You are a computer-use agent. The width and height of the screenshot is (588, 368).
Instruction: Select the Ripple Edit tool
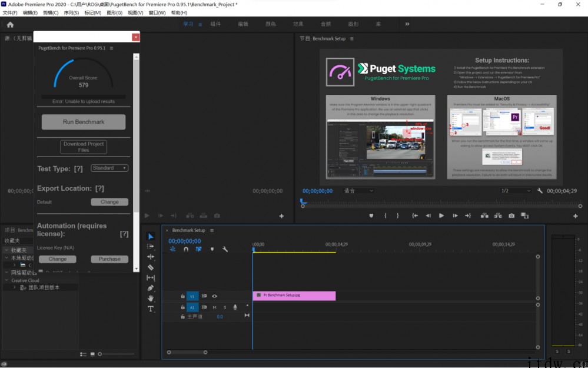[151, 257]
